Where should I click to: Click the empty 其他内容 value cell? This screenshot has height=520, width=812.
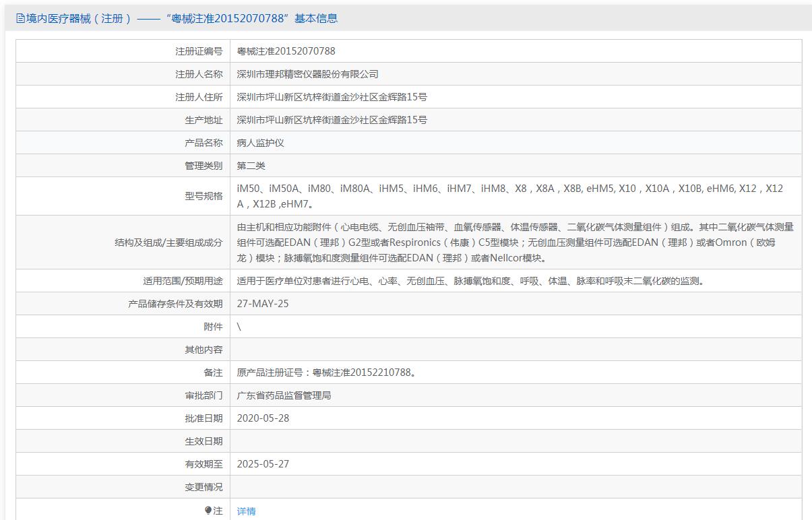pos(515,350)
